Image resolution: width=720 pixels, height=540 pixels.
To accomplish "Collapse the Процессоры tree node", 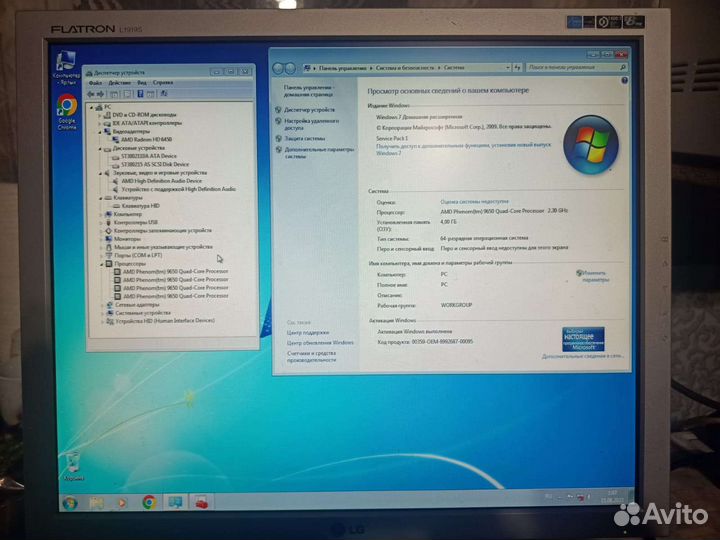I will tap(100, 263).
